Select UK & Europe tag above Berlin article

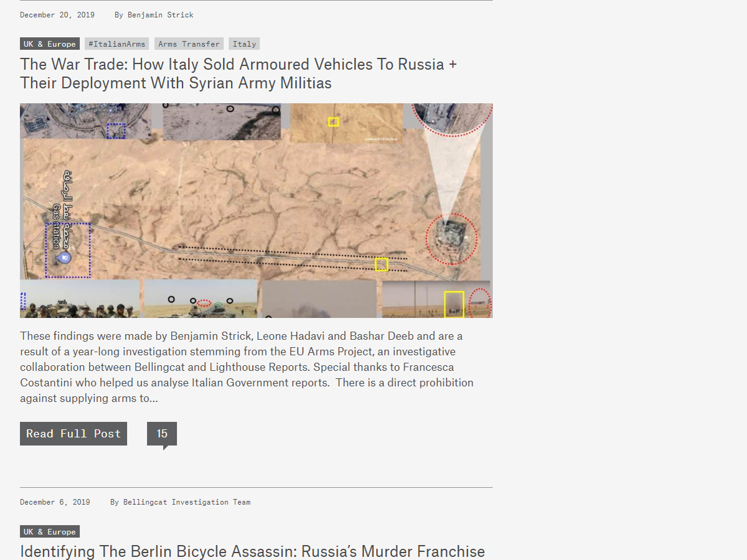50,531
